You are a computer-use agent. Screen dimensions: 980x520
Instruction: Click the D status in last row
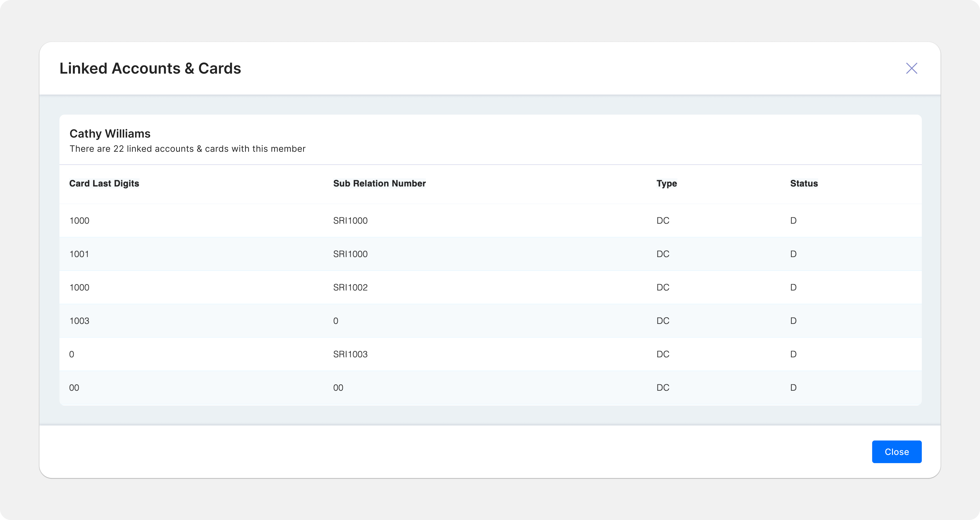(x=793, y=388)
